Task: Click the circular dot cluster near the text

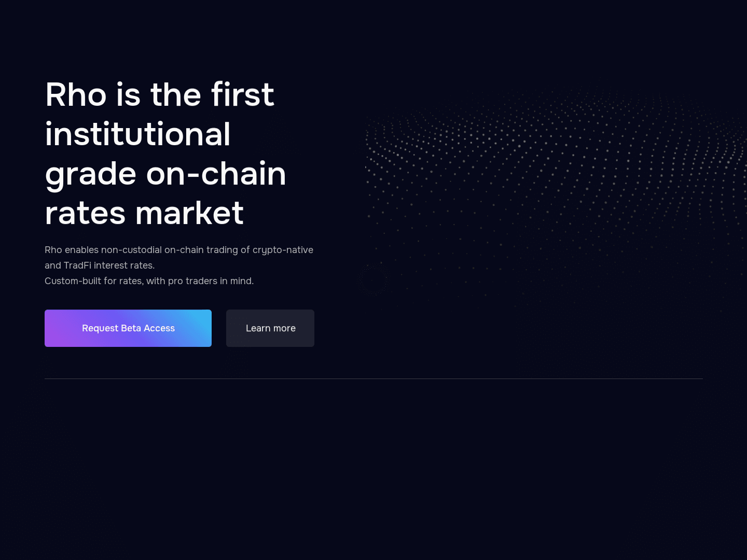Action: coord(375,279)
